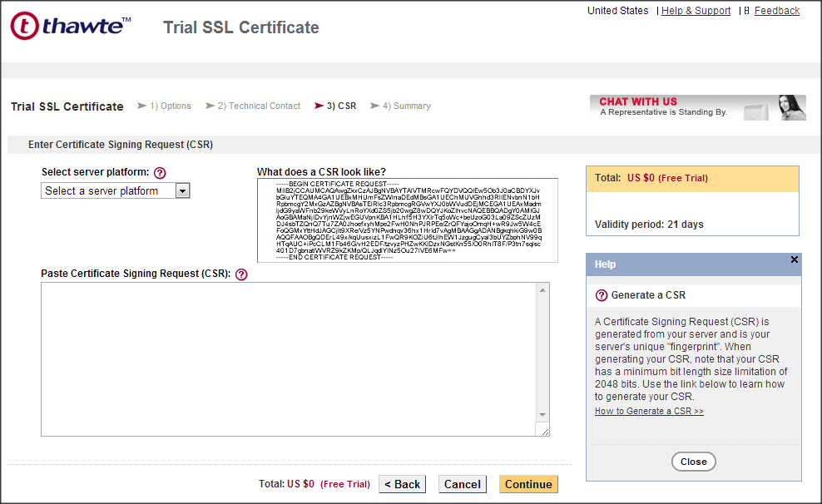Click the Enter Certificate Signing Request (CSR) header
The image size is (822, 504).
[121, 145]
